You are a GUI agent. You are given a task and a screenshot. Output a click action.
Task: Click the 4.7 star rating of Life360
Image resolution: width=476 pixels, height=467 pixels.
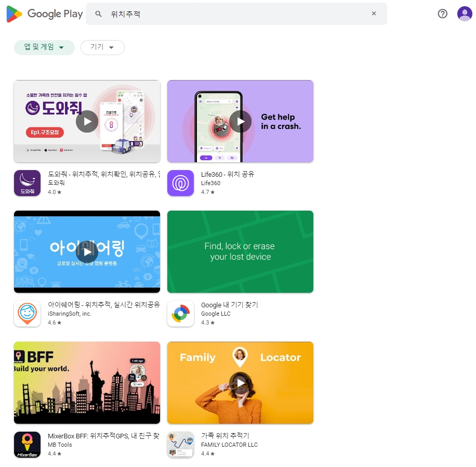pyautogui.click(x=208, y=192)
